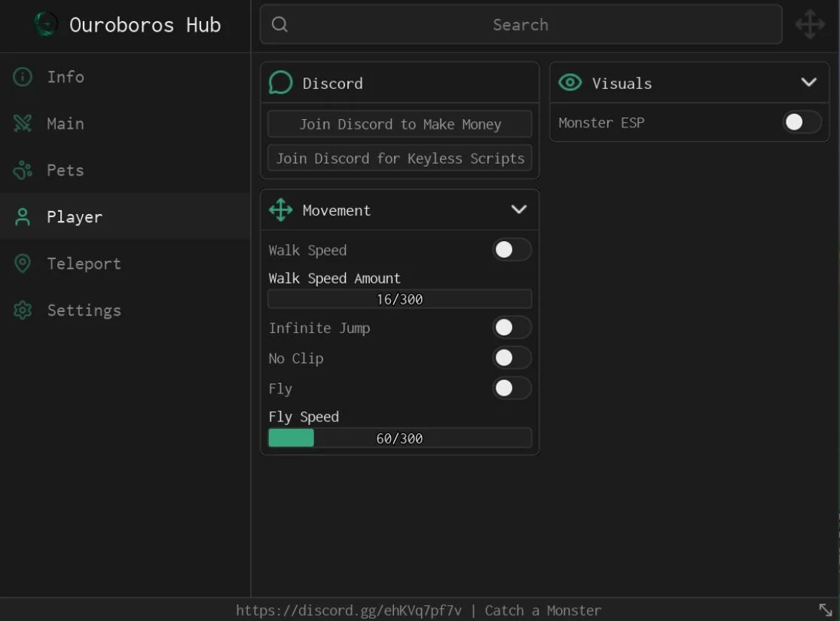This screenshot has width=840, height=621.
Task: Click the Walk Speed Amount slider bar
Action: coord(399,299)
